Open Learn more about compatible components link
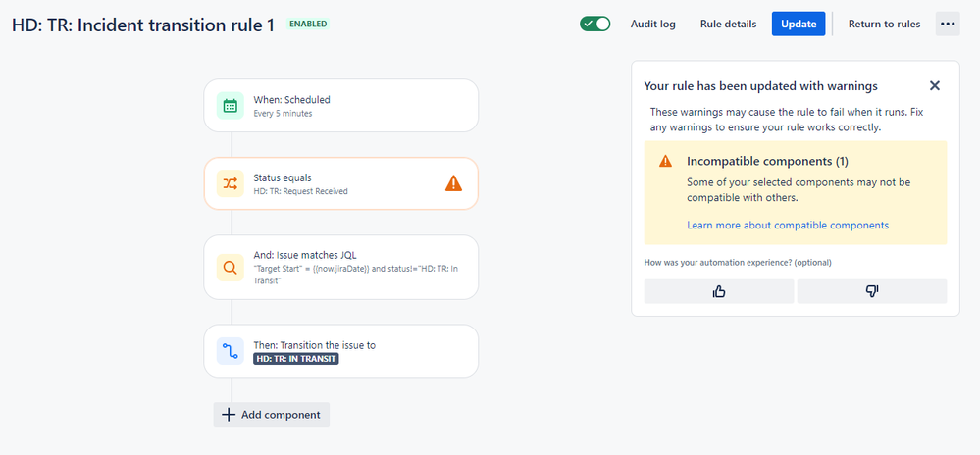 coord(788,225)
